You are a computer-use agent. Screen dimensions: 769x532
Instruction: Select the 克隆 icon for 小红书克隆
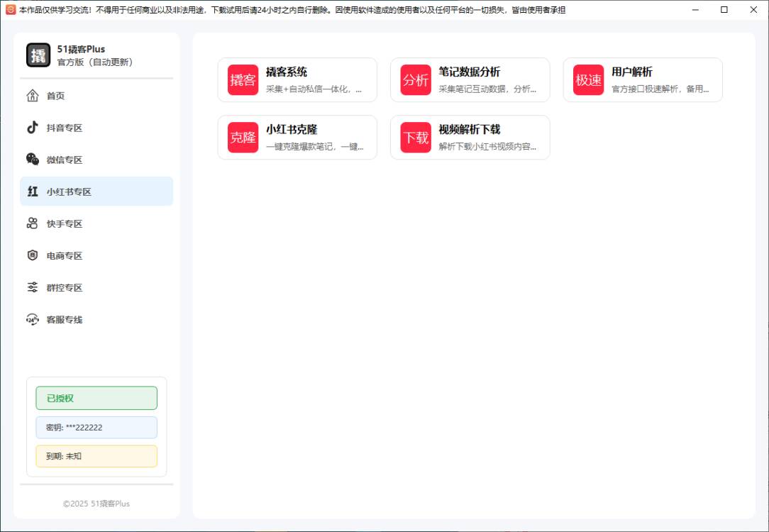click(x=243, y=137)
